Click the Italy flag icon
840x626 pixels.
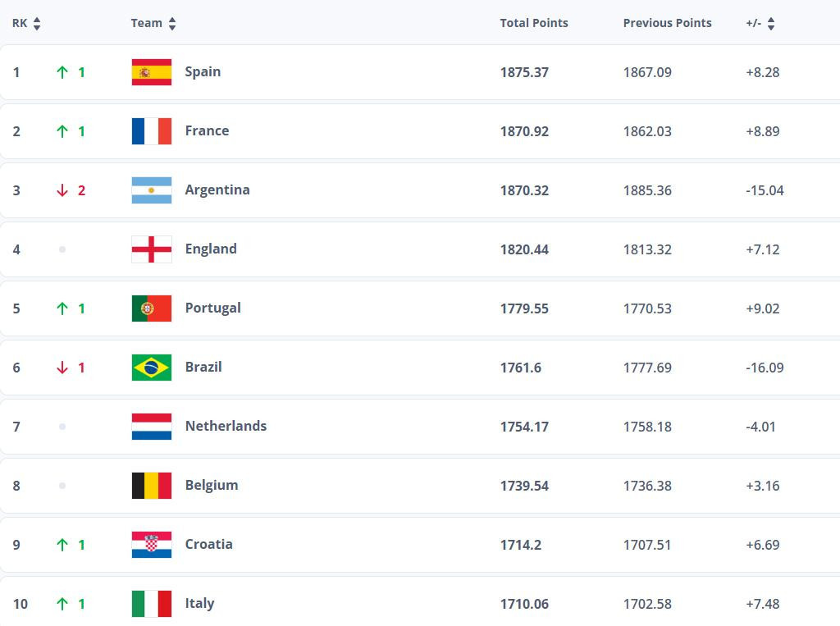tap(151, 603)
